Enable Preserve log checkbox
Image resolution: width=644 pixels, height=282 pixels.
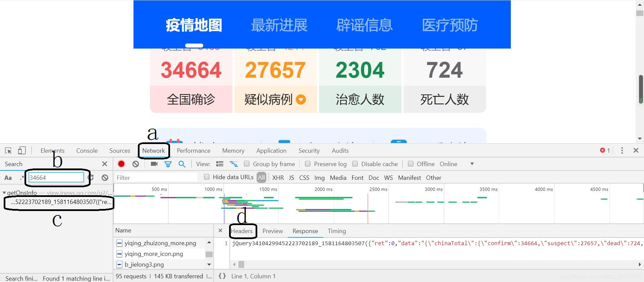308,164
